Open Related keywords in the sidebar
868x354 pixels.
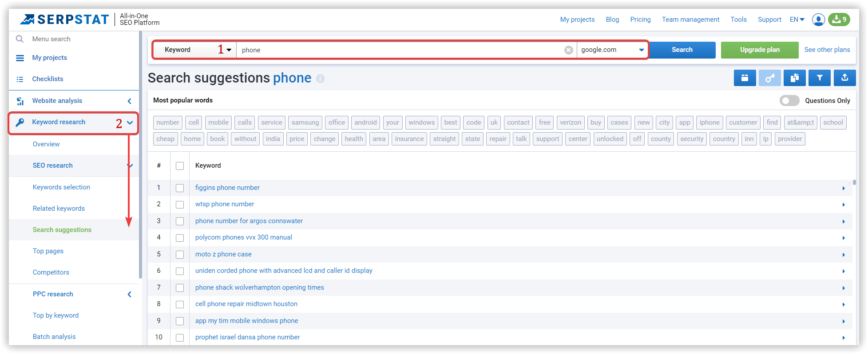click(59, 208)
